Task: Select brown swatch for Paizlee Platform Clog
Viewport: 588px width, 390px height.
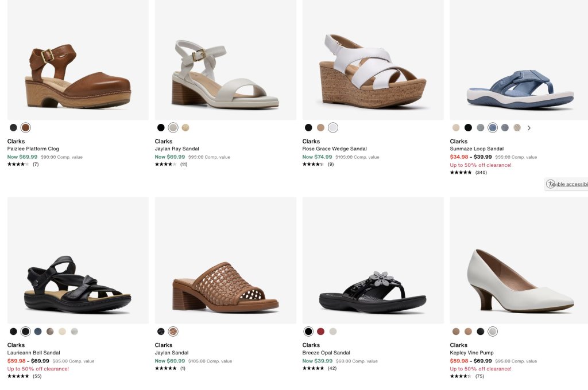Action: coord(25,128)
